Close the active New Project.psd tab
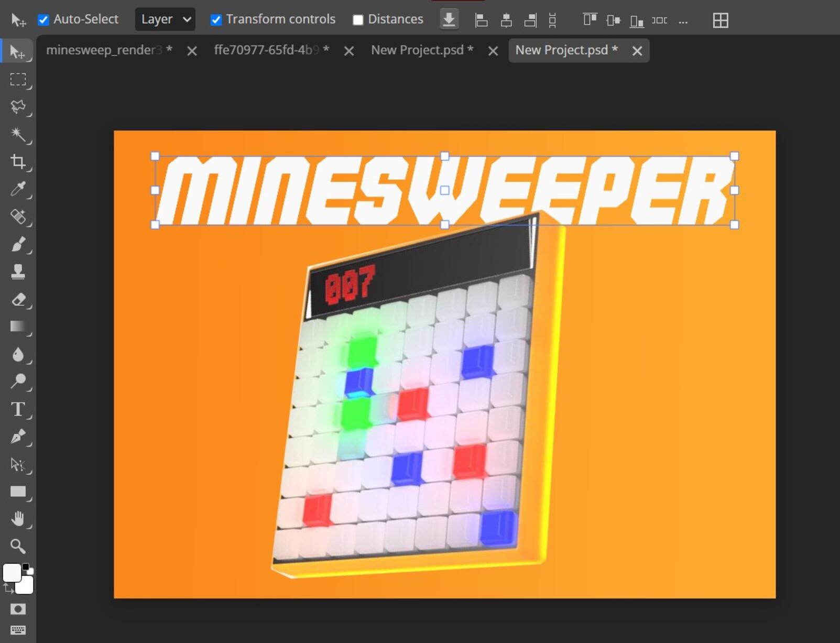Image resolution: width=840 pixels, height=643 pixels. [x=637, y=51]
